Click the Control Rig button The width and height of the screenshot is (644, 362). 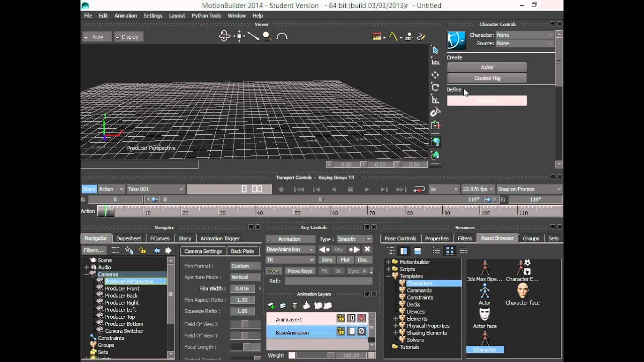pos(487,78)
